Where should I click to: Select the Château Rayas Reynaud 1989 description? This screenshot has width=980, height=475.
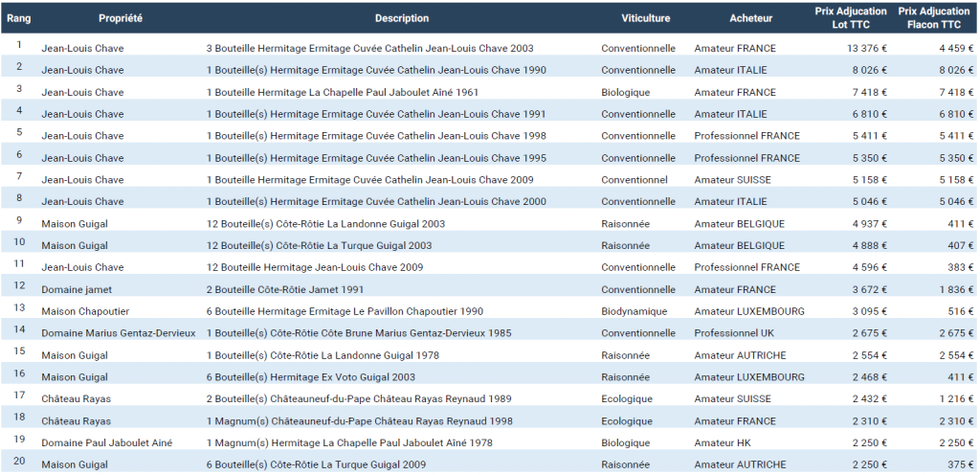(x=359, y=398)
